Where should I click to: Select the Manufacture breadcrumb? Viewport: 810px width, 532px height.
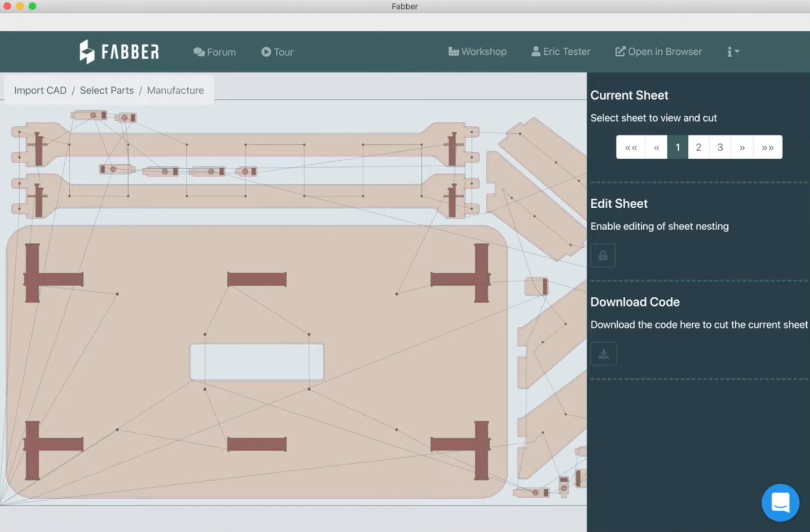pyautogui.click(x=175, y=90)
